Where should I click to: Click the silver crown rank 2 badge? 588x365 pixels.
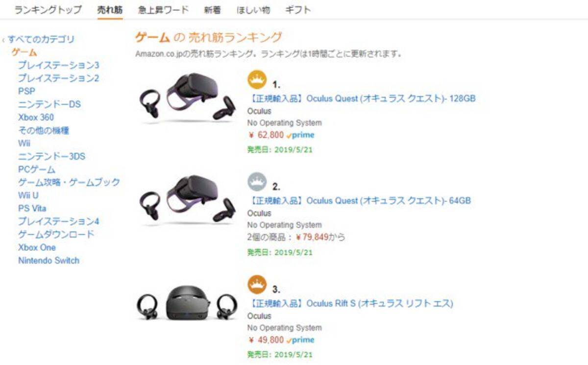pyautogui.click(x=257, y=182)
